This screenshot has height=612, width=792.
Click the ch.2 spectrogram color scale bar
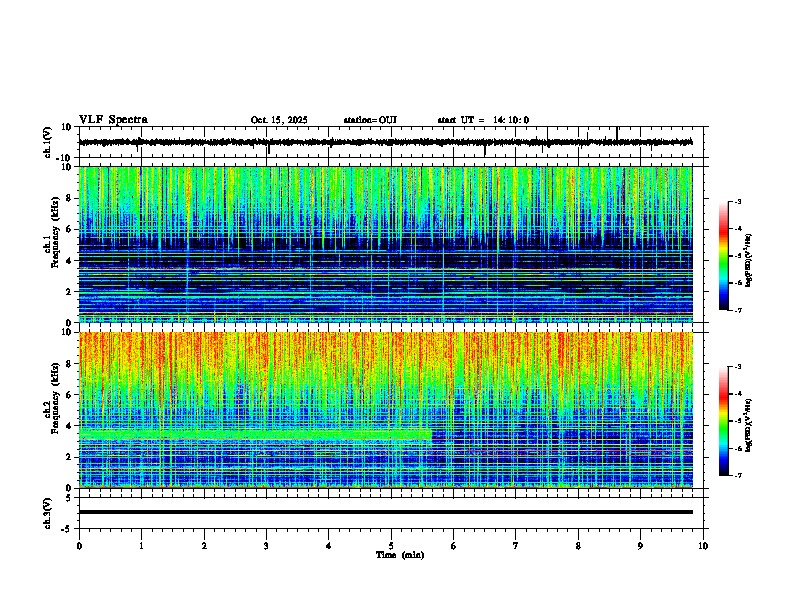724,421
